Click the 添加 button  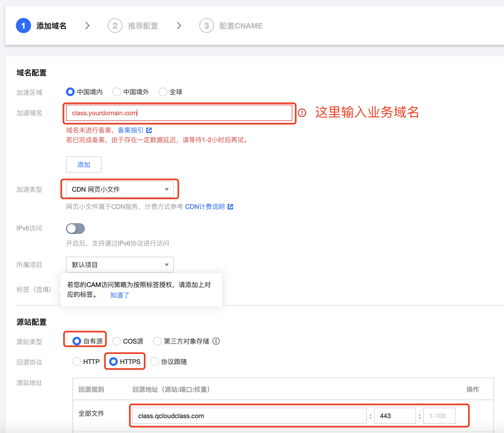[84, 165]
